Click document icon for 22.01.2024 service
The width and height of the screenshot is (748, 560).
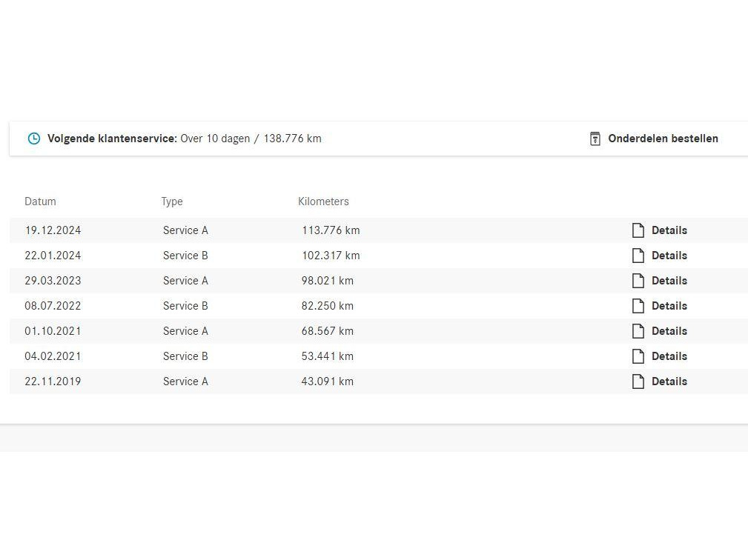tap(638, 256)
